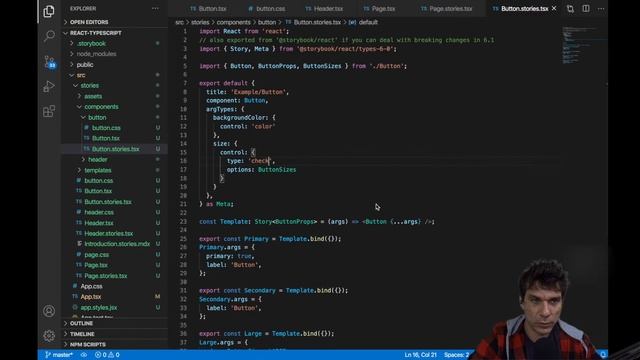This screenshot has width=640, height=360.
Task: Select the Button.stories.tsx tab
Action: 520,9
